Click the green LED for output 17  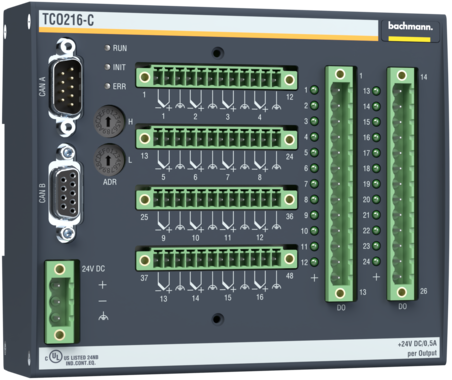[377, 153]
